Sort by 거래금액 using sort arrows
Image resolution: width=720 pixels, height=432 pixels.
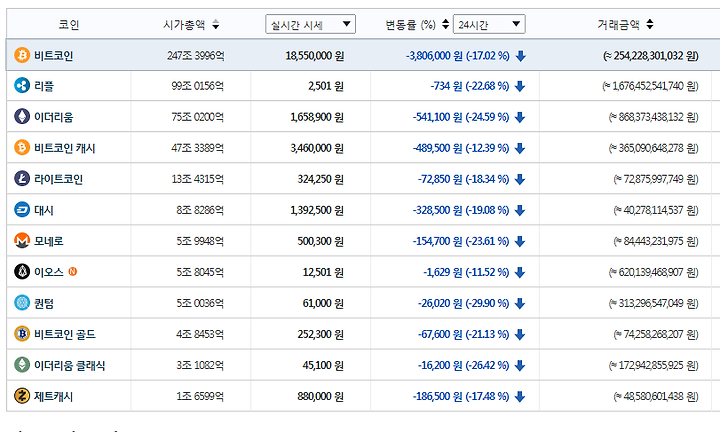point(650,24)
